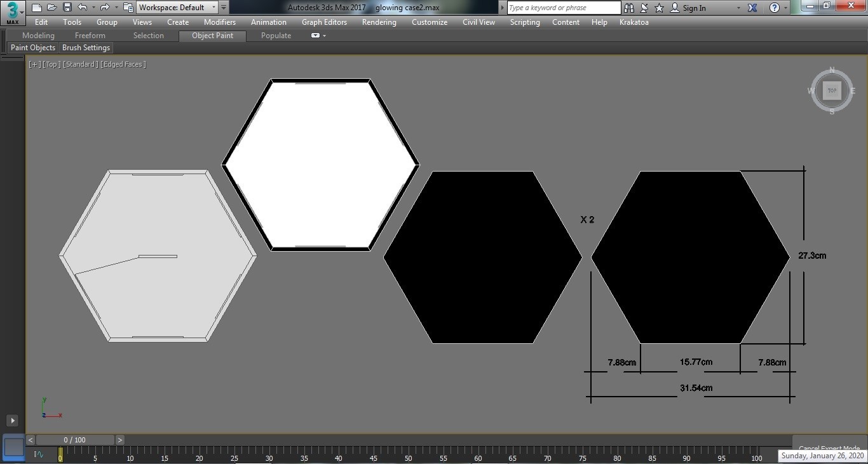Click the Set Project Folder icon
The width and height of the screenshot is (868, 464).
pyautogui.click(x=128, y=8)
